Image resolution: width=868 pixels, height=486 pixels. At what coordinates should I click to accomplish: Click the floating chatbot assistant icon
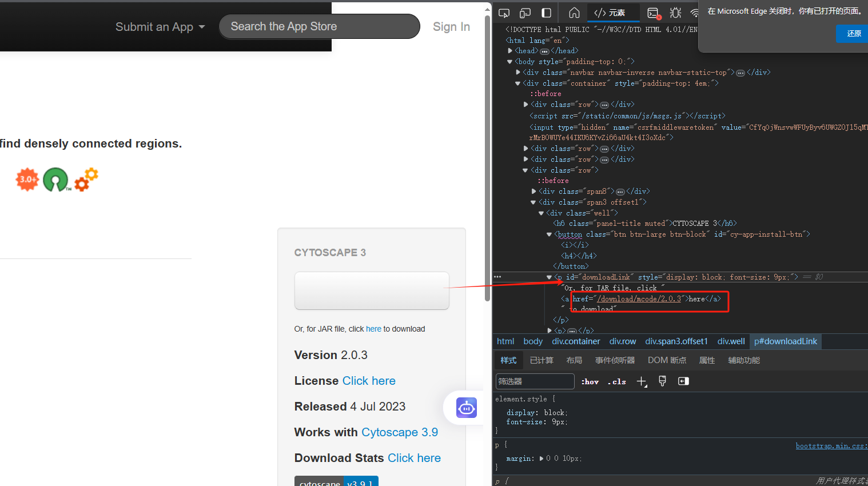tap(467, 408)
